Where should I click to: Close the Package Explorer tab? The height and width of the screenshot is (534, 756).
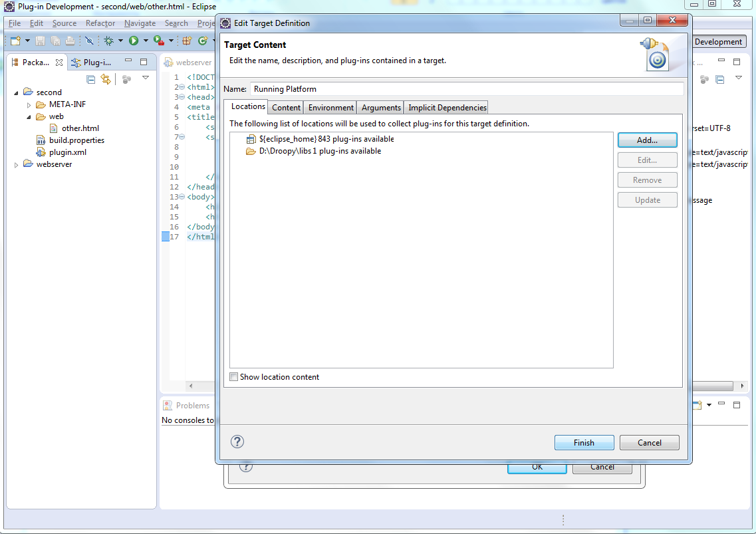pos(59,63)
